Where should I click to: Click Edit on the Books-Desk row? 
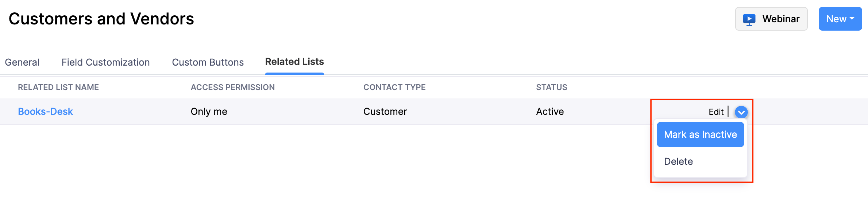(x=716, y=112)
